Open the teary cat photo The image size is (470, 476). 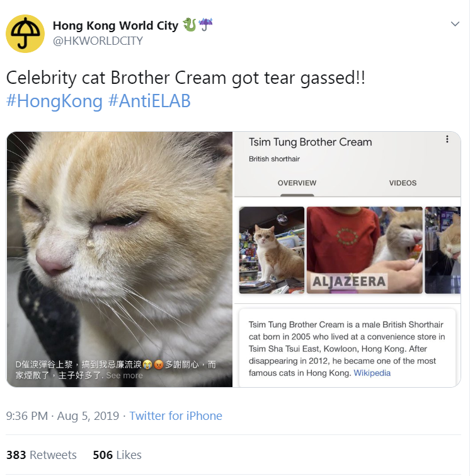click(x=120, y=259)
